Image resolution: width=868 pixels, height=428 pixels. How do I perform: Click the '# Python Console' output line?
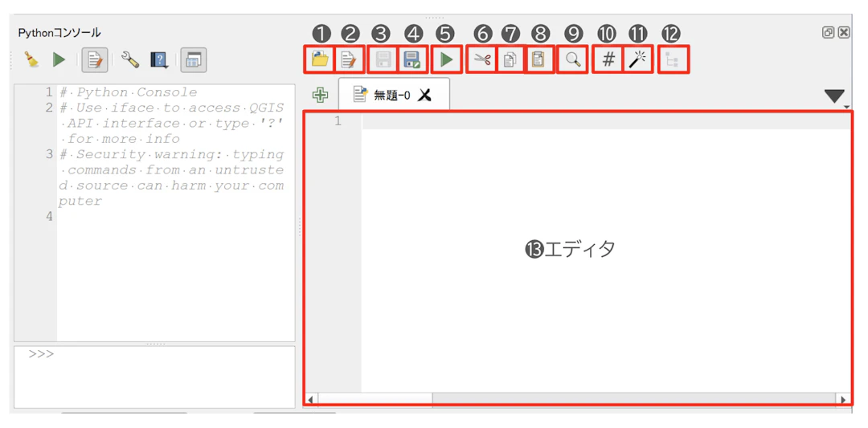pos(129,92)
